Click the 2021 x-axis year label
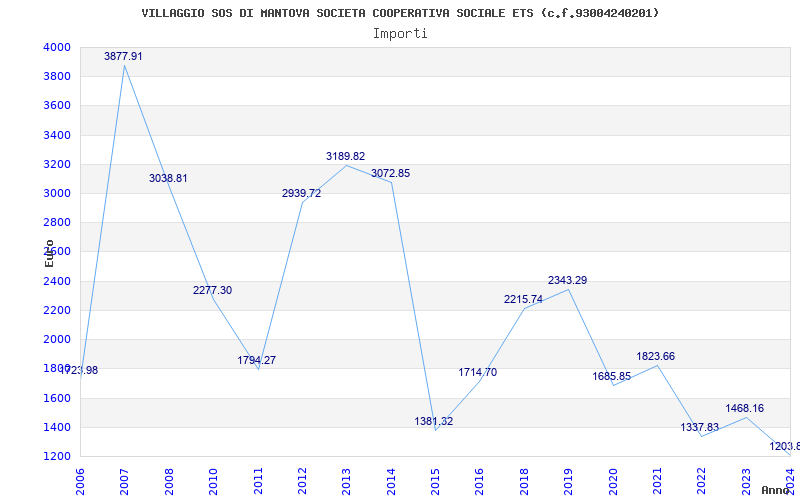800x500 pixels. coord(657,481)
